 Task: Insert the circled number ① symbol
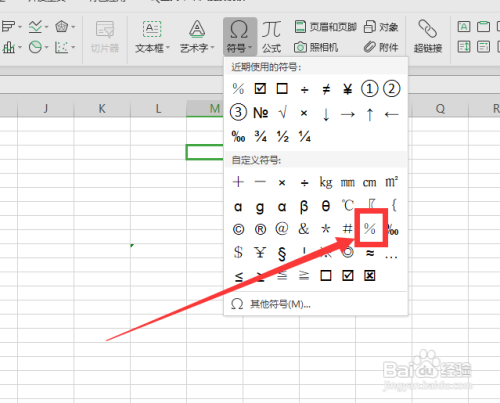[x=369, y=89]
